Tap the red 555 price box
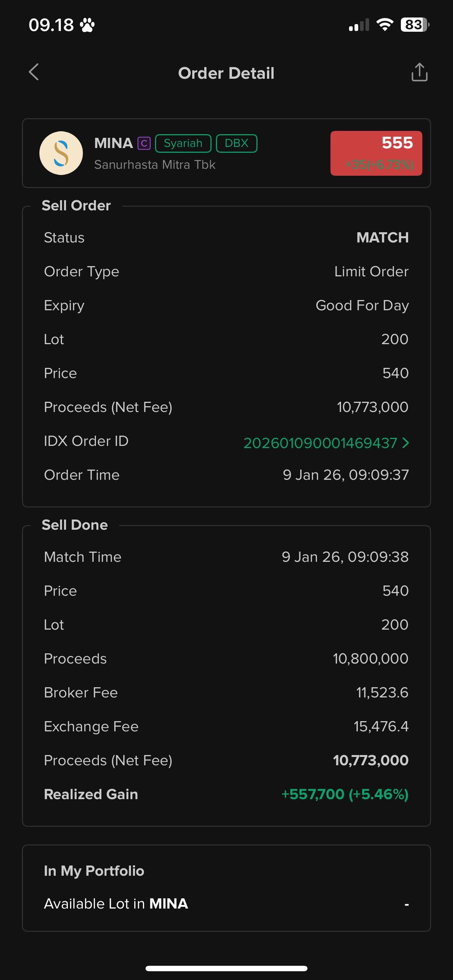Image resolution: width=453 pixels, height=980 pixels. pyautogui.click(x=376, y=153)
